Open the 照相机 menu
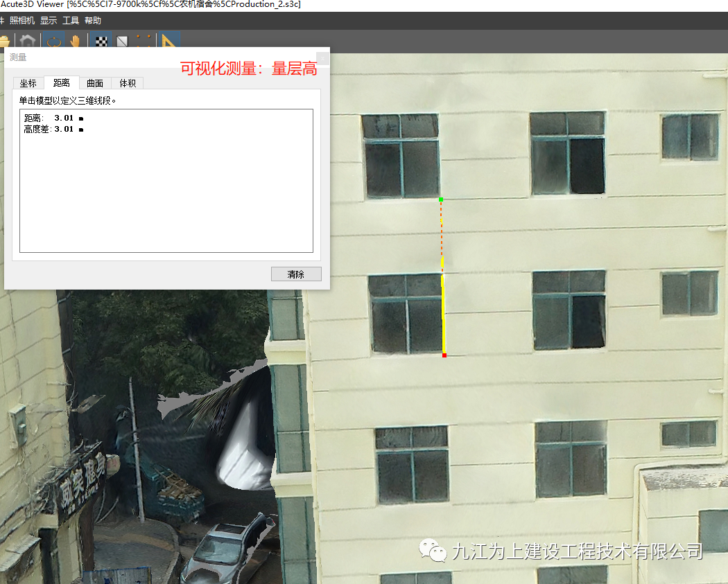 [x=22, y=21]
